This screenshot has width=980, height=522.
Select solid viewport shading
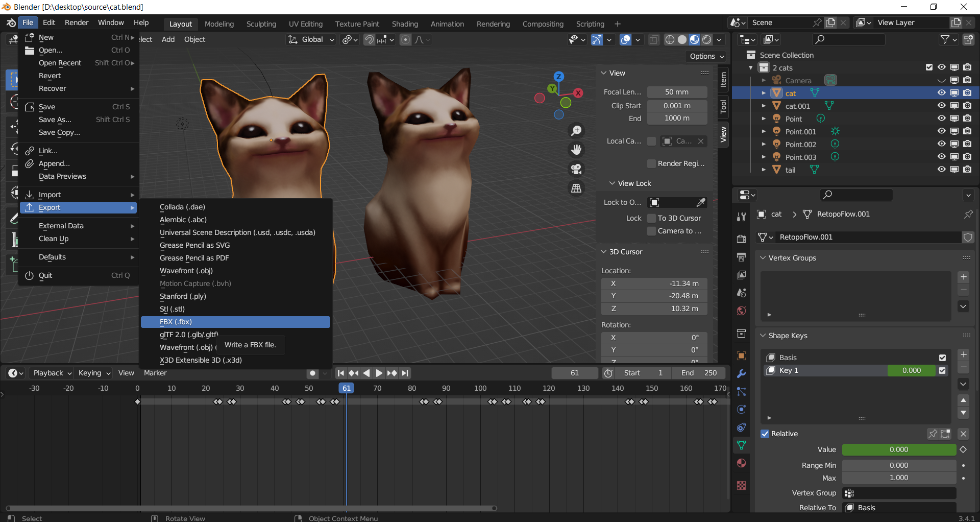[682, 40]
